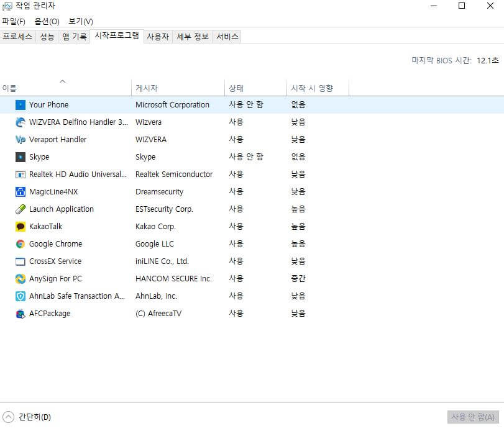Click publisher HANCOM SECURE Inc.
Viewport: 504px width, 431px height.
click(x=173, y=279)
